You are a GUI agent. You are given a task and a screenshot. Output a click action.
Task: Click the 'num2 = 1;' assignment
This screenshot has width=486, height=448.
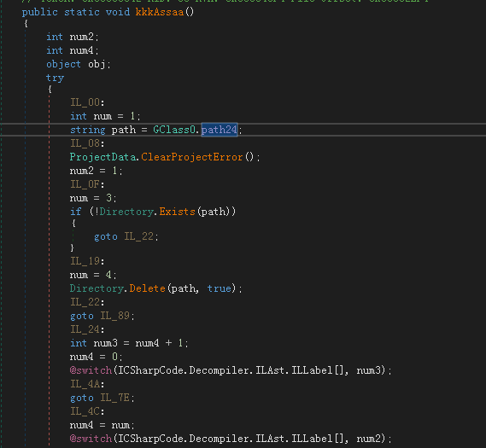pyautogui.click(x=97, y=171)
